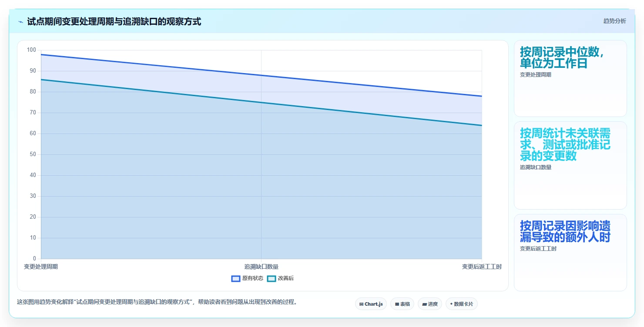Toggle the 改善后 legend series
Image resolution: width=644 pixels, height=327 pixels.
(280, 278)
